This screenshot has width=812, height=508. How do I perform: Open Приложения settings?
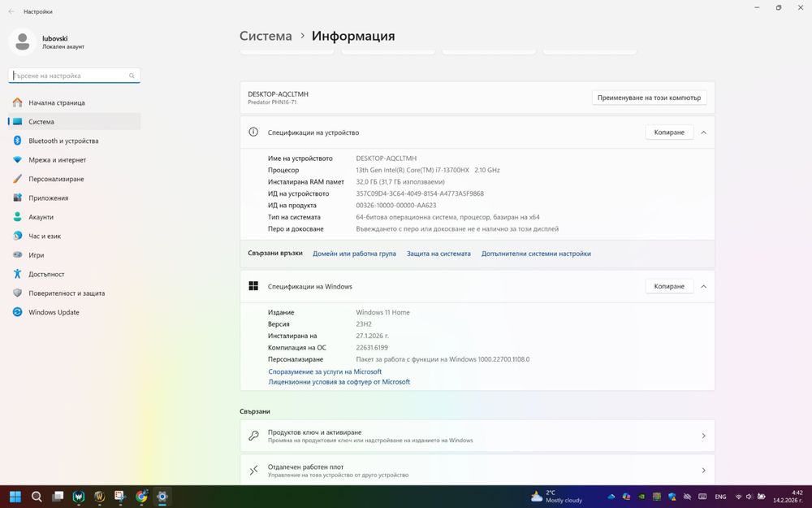[x=74, y=198]
